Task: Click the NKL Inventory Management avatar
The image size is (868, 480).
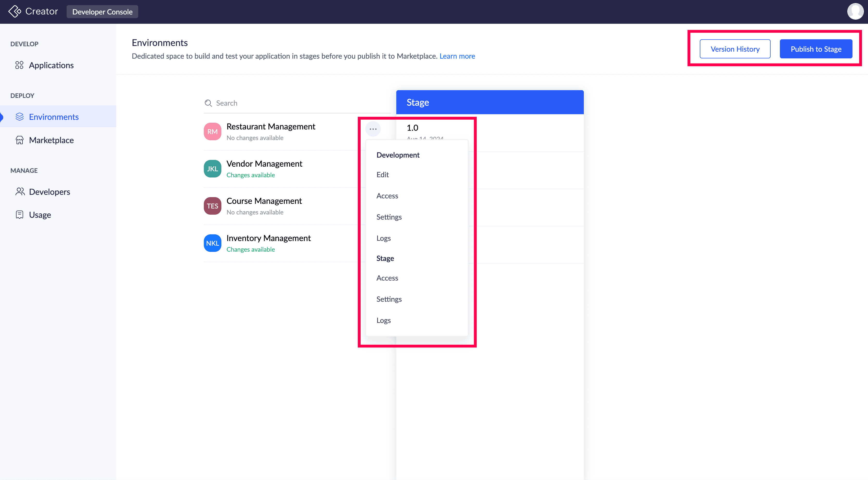Action: pos(212,243)
